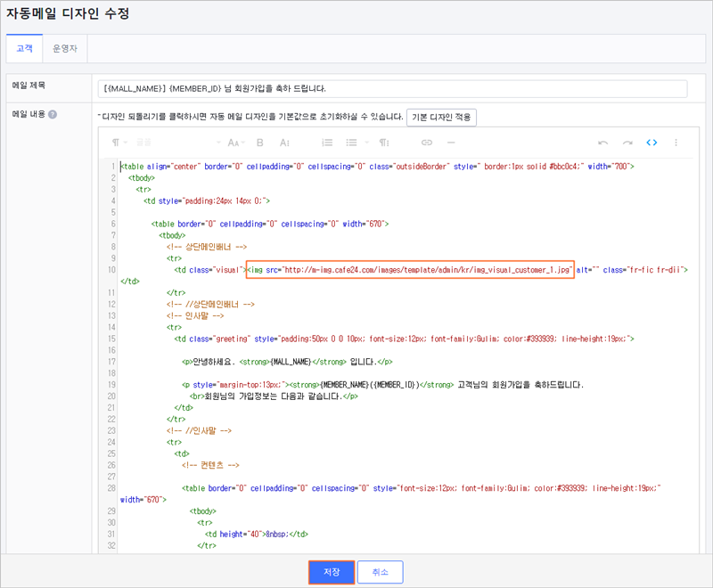Click the 메일 제목 input field
The width and height of the screenshot is (713, 588).
pyautogui.click(x=392, y=88)
